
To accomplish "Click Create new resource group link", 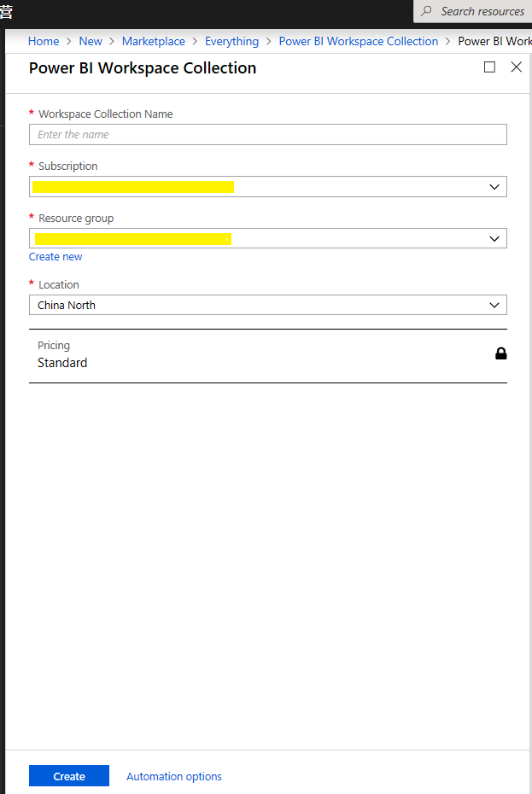I will click(x=56, y=257).
